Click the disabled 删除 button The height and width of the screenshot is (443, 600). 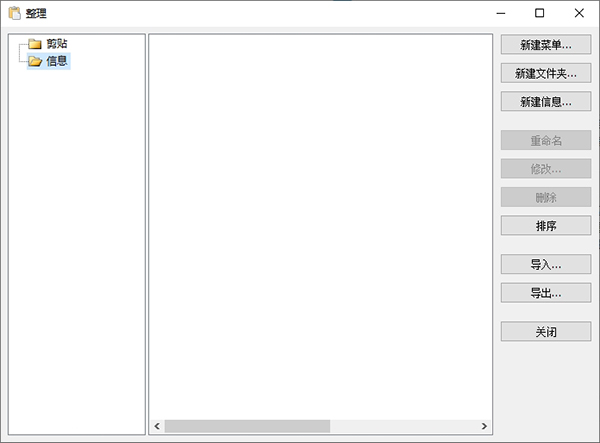(546, 197)
